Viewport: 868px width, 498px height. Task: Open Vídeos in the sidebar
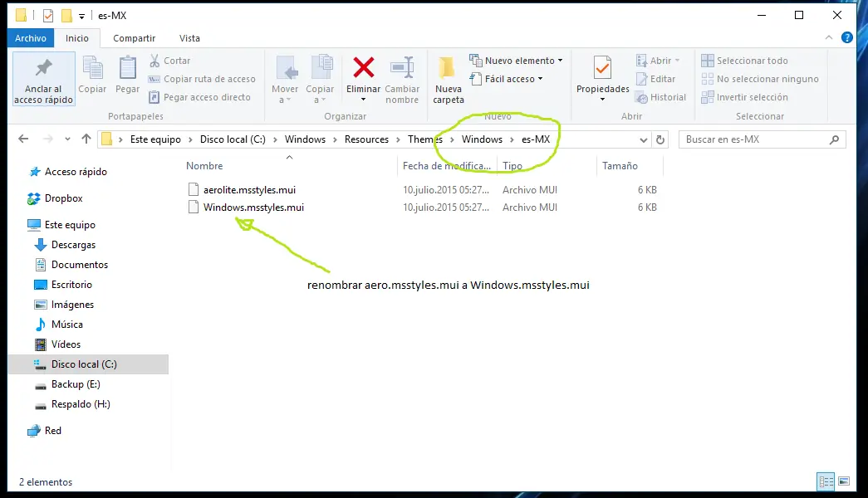click(58, 344)
